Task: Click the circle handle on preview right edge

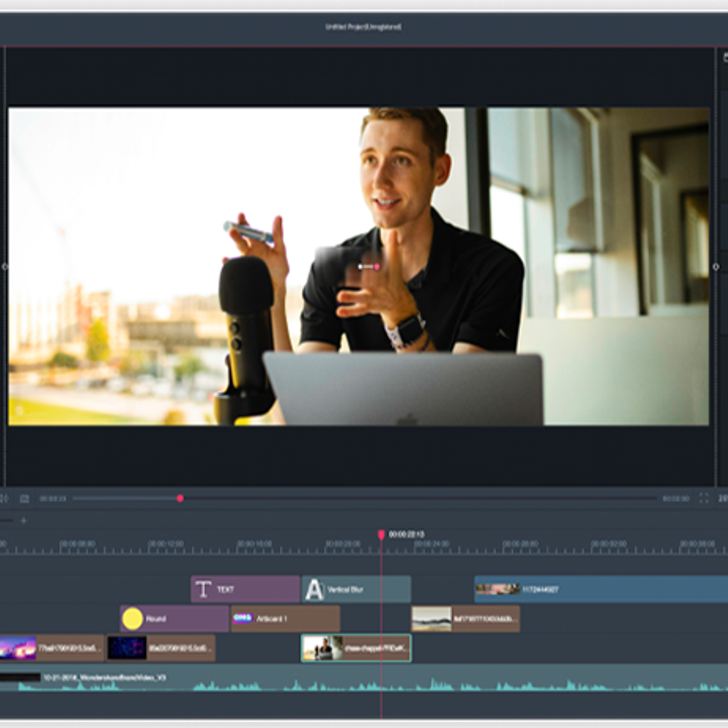Action: pyautogui.click(x=716, y=267)
